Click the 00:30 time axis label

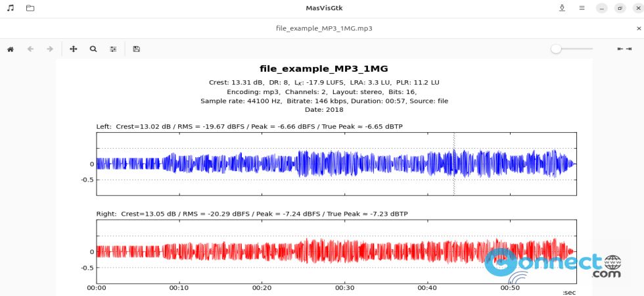[x=344, y=288]
